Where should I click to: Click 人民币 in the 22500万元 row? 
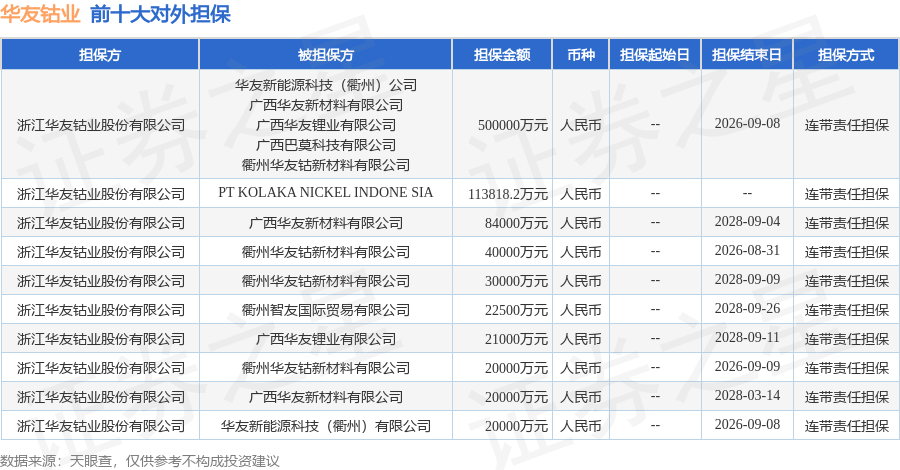point(581,310)
